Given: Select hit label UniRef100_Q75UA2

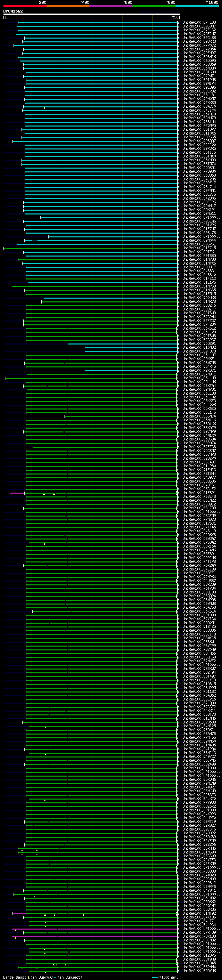Looking at the screenshot, I should click(199, 543).
